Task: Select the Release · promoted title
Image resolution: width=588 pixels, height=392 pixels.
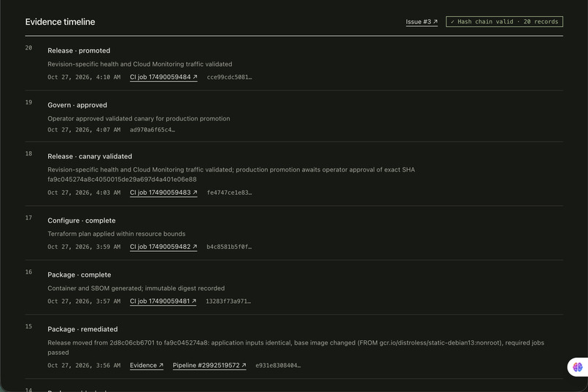Action: [79, 50]
